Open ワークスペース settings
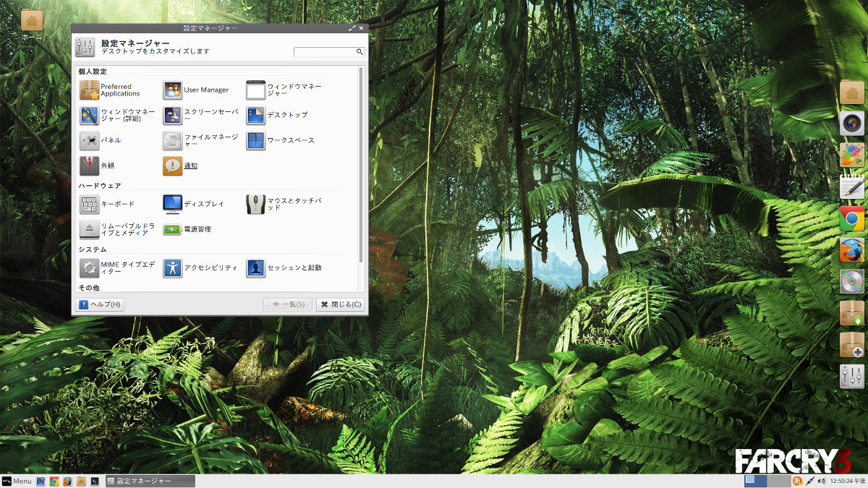Screen dimensions: 868x488 tap(281, 140)
